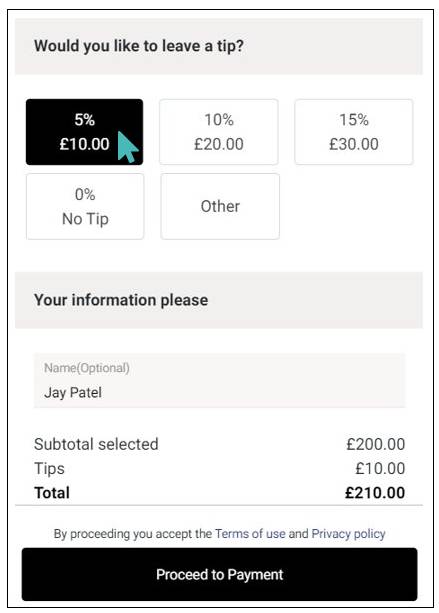Click the 'Jay Patel' name text
This screenshot has width=439, height=613.
(x=73, y=393)
